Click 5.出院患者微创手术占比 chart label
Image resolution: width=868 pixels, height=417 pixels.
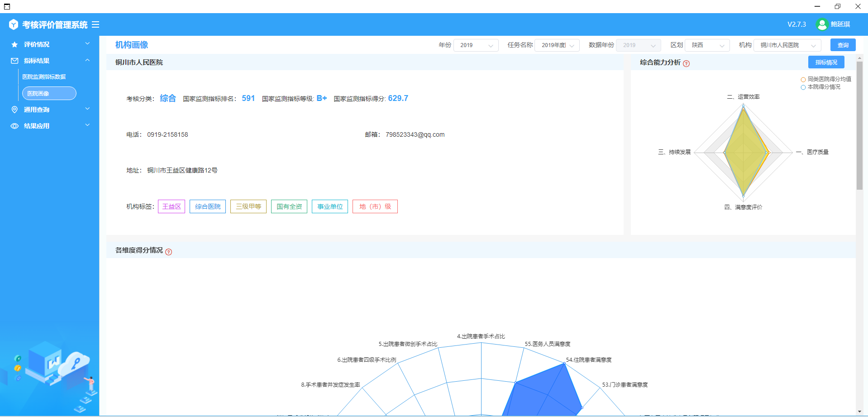408,344
